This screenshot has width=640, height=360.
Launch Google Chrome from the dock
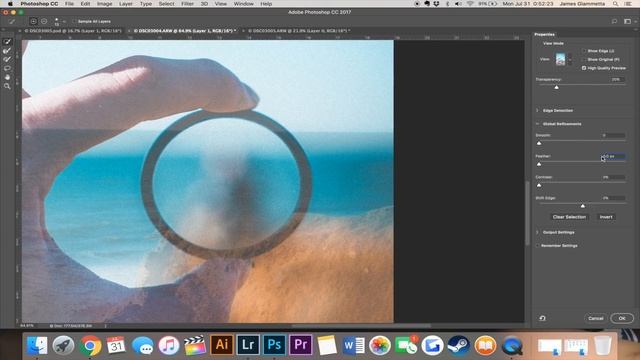pyautogui.click(x=90, y=346)
